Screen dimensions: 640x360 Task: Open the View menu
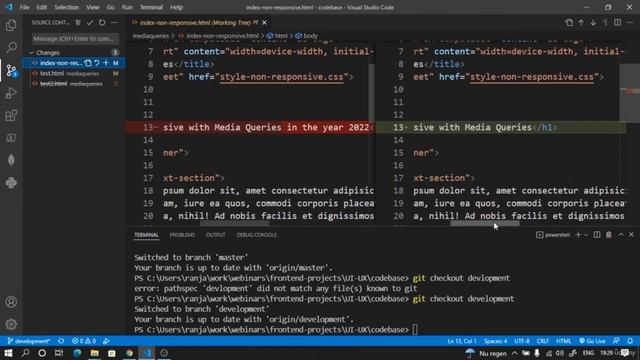93,7
